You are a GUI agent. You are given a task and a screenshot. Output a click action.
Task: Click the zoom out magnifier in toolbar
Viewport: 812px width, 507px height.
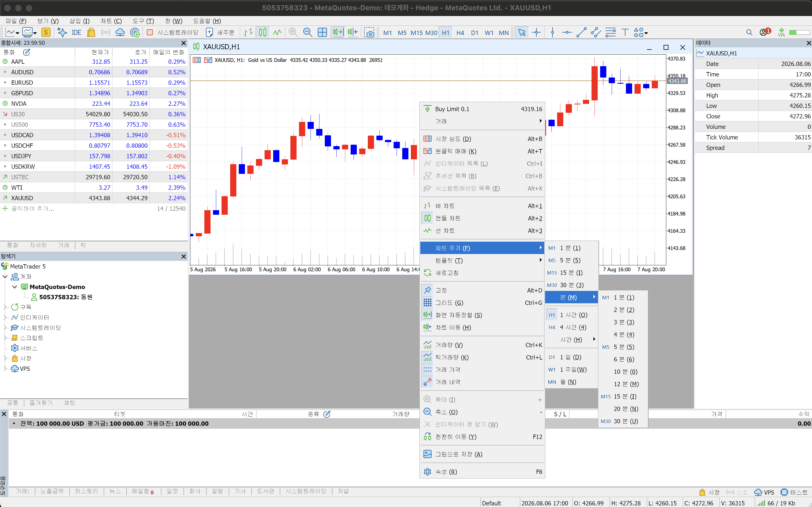(x=308, y=33)
